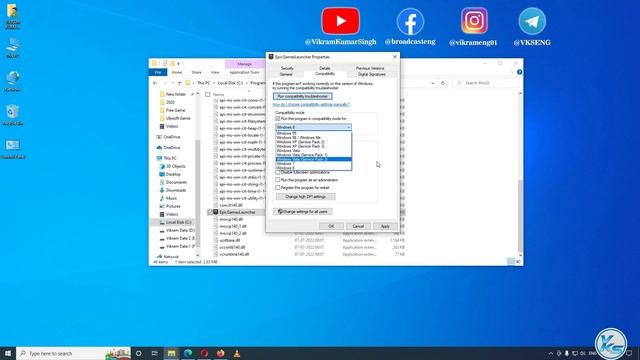640x360 pixels.
Task: Click the Explorer back arrow
Action: [155, 83]
